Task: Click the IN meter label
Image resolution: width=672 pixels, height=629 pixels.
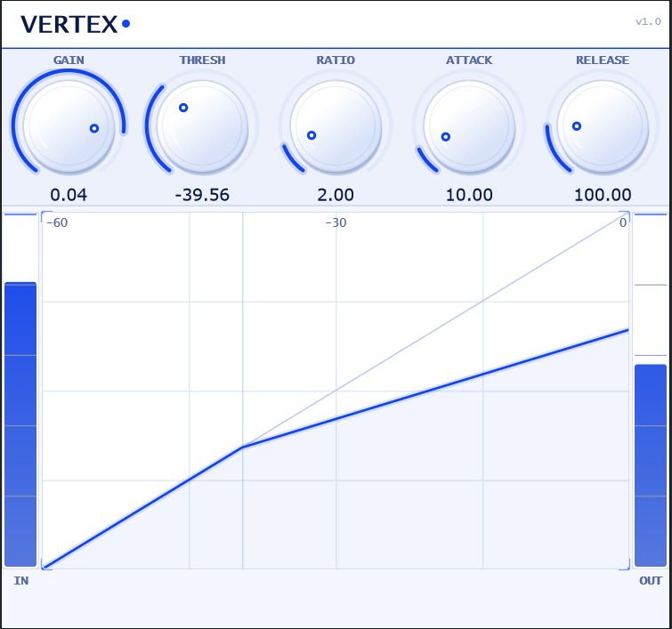Action: click(x=21, y=581)
